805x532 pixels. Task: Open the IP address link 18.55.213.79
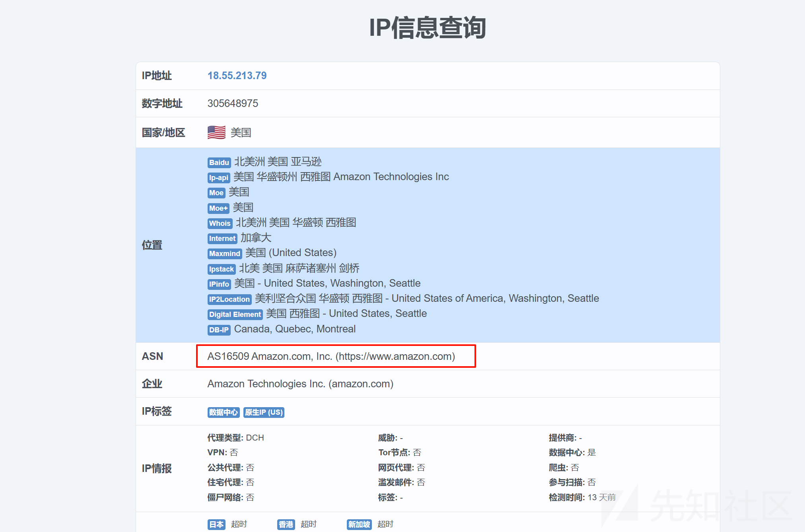click(237, 76)
